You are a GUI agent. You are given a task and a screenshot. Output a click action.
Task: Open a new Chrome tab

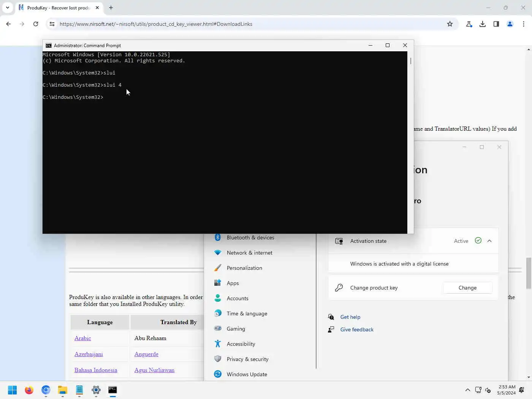tap(111, 8)
